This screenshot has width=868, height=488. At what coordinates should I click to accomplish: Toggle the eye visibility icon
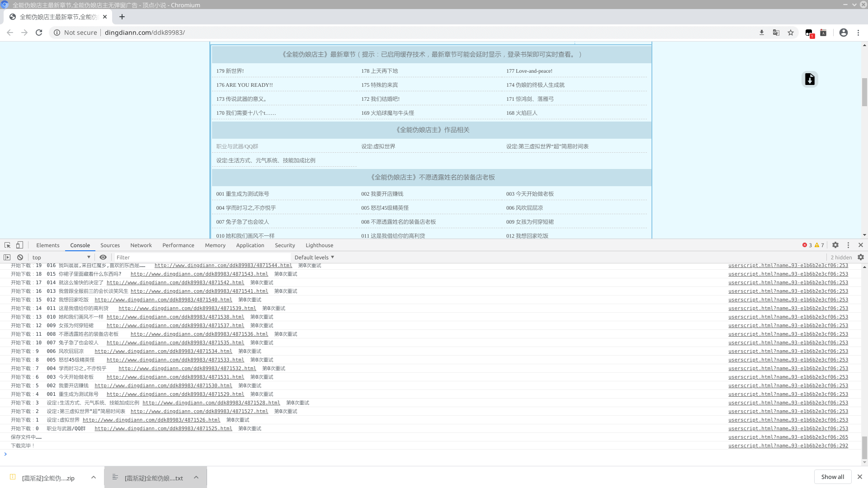point(103,257)
